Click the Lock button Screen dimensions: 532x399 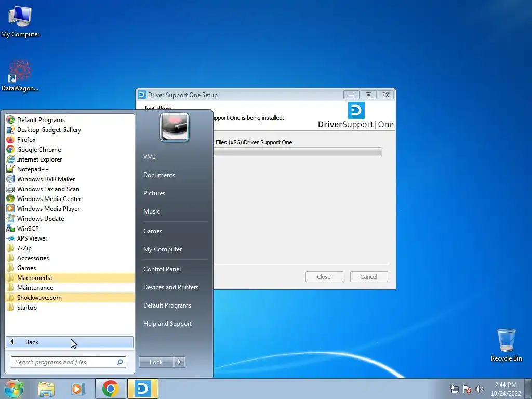click(156, 362)
